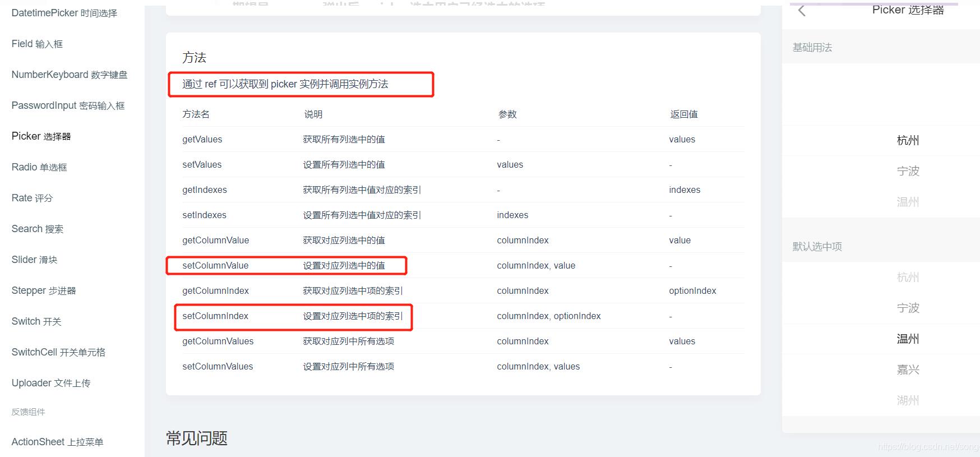Click the 'columnIndex, values' parameter cell
Viewport: 980px width, 457px height.
pyautogui.click(x=538, y=367)
